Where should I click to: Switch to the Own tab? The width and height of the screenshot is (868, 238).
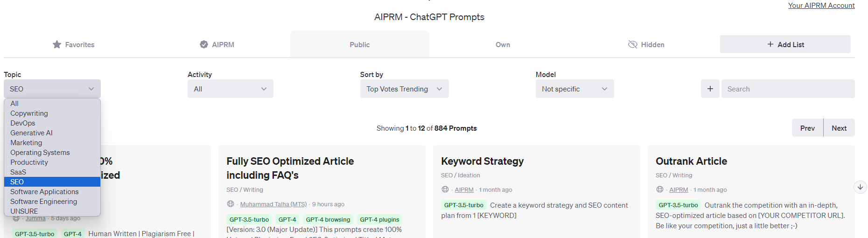click(x=503, y=44)
